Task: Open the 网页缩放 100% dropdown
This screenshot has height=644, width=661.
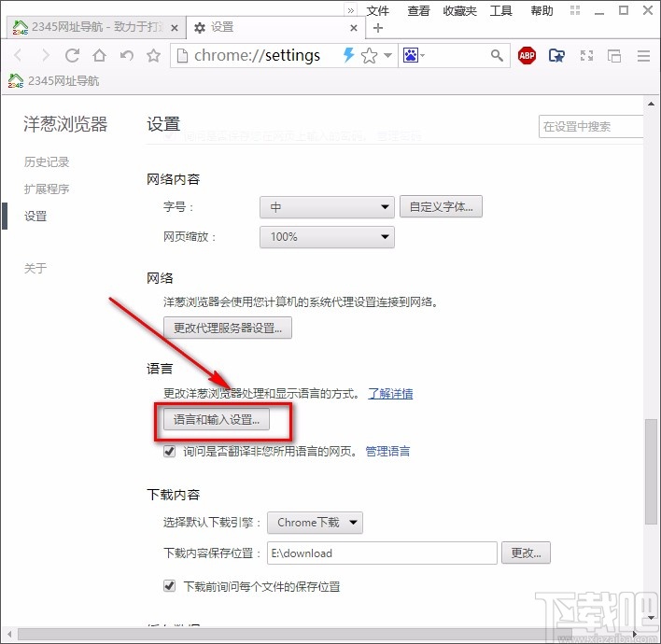Action: pyautogui.click(x=327, y=237)
